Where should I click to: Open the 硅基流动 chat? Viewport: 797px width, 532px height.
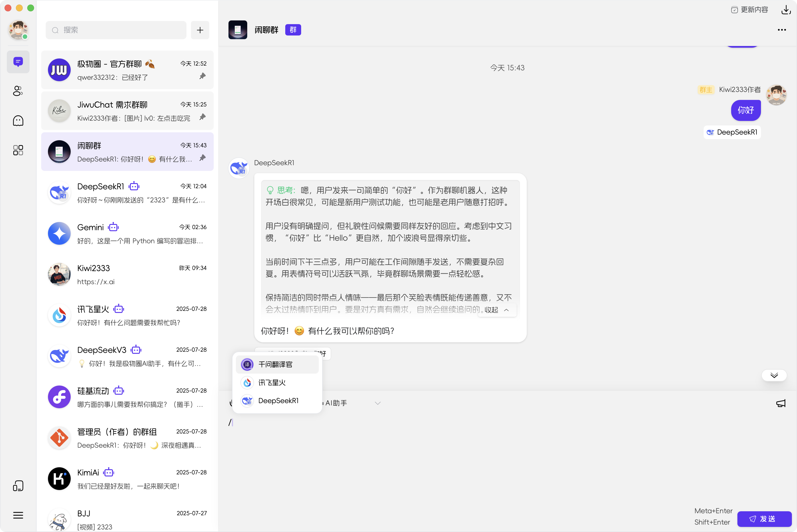127,397
